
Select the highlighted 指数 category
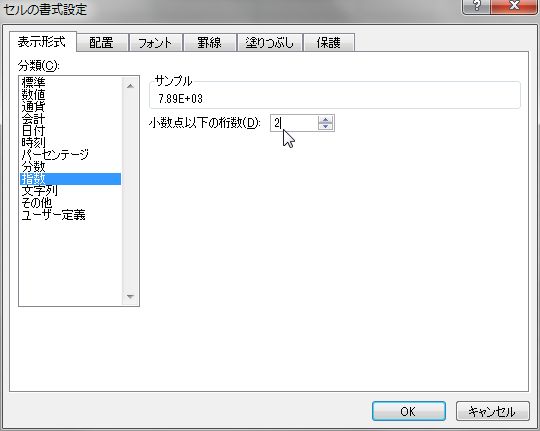71,179
